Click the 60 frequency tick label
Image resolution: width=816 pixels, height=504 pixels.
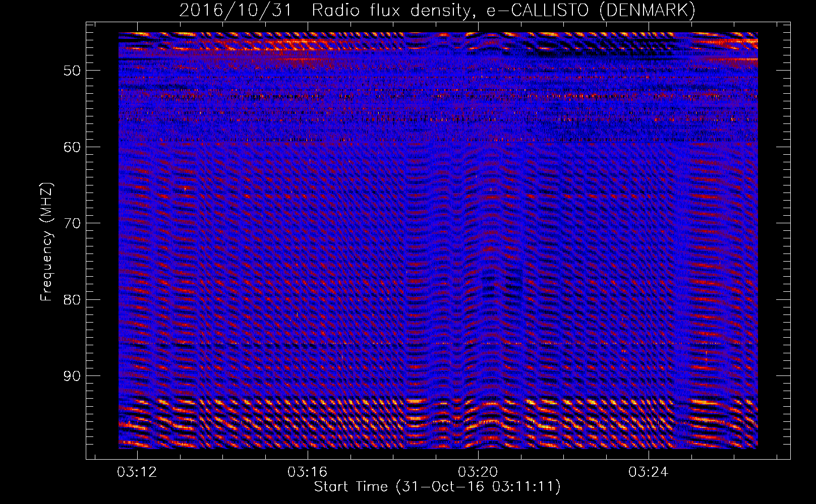[72, 147]
